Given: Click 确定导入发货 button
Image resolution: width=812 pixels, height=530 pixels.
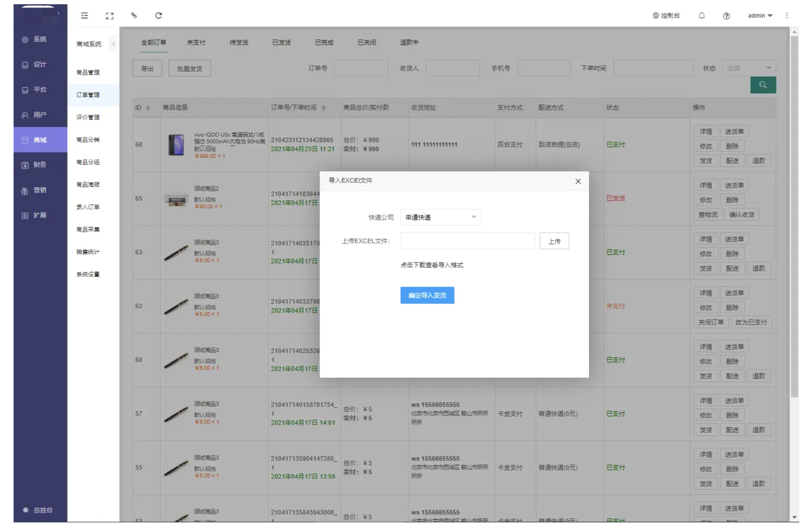Looking at the screenshot, I should pos(427,295).
